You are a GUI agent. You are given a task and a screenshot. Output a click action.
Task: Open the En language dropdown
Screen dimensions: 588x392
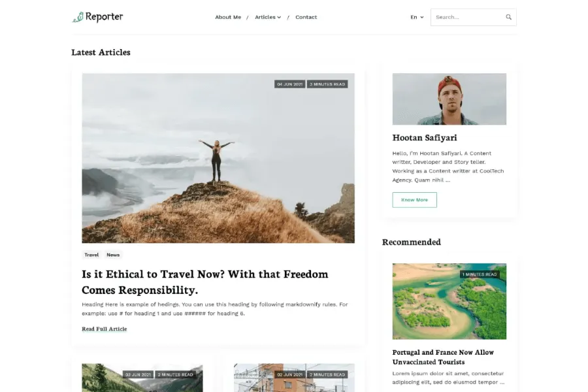(417, 17)
